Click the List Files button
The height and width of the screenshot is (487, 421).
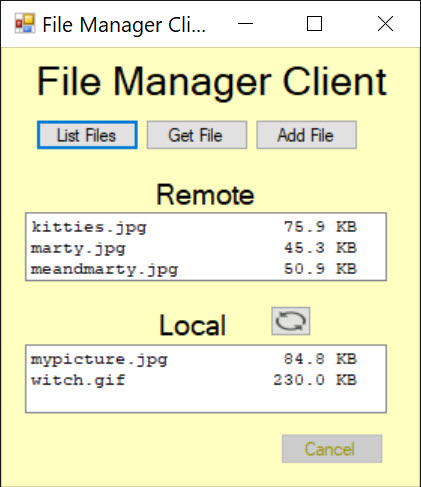pos(87,135)
